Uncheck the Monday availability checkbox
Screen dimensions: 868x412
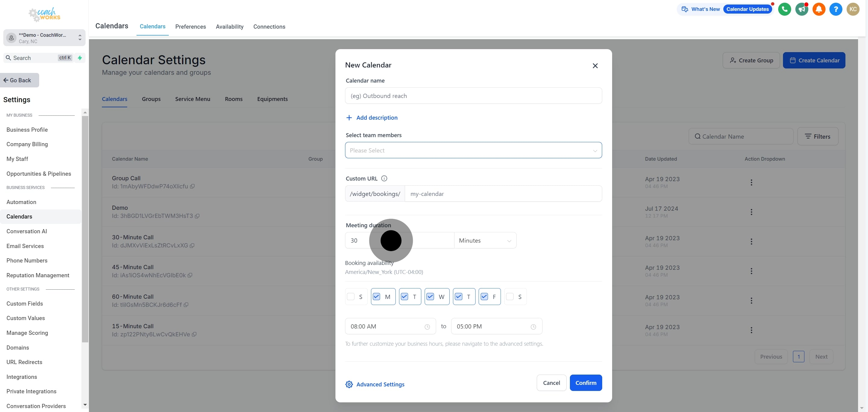(x=376, y=297)
